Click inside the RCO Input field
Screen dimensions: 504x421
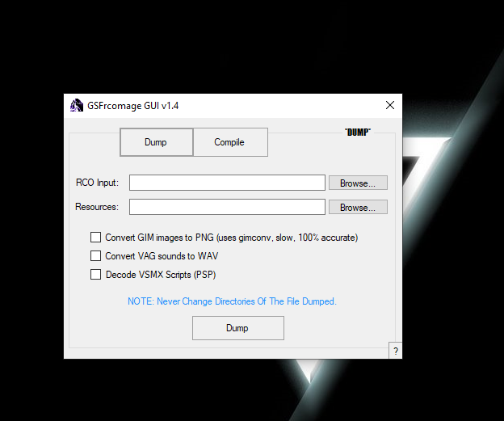tap(227, 183)
